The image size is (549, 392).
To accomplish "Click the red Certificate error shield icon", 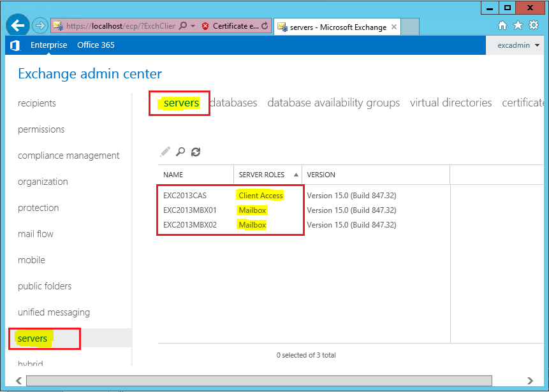I will point(205,26).
